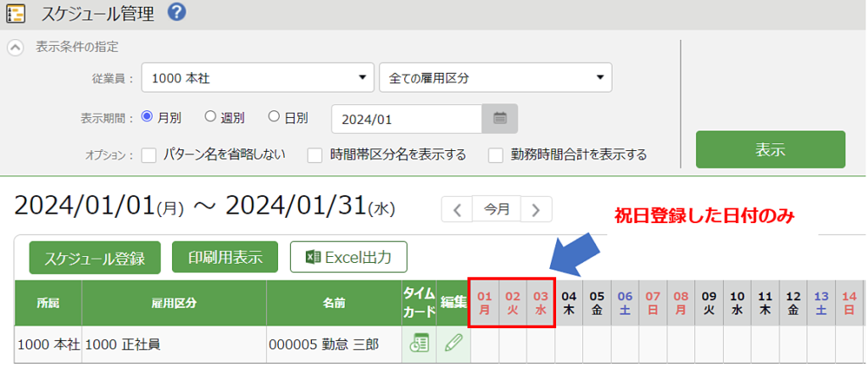Click the 2024/01 date input field
Viewport: 868px width, 368px height.
coord(406,120)
